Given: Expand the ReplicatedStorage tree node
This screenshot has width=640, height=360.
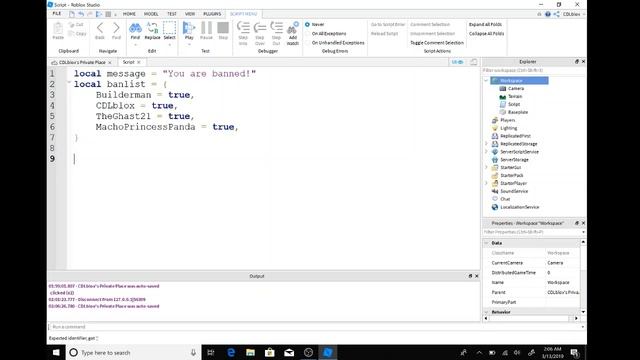Looking at the screenshot, I should coord(486,144).
